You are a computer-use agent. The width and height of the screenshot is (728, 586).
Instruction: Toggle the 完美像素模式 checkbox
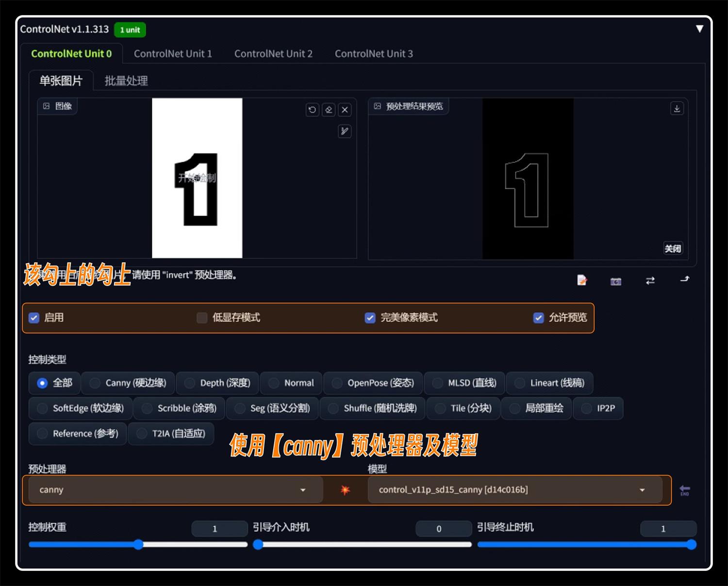pyautogui.click(x=370, y=318)
